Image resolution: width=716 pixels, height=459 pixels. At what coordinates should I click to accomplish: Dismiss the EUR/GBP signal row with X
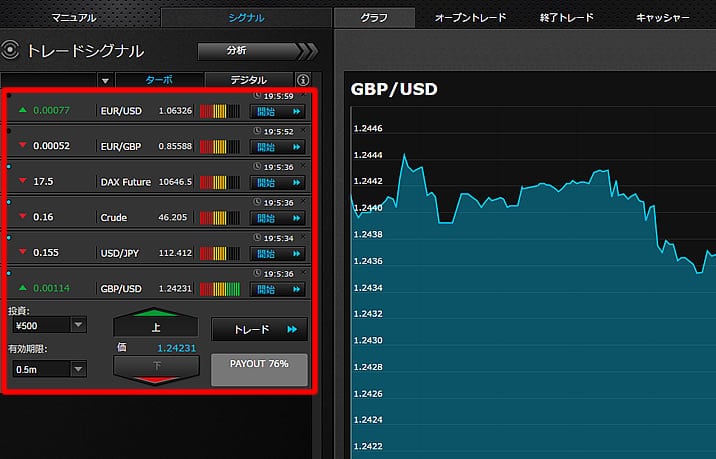[304, 130]
